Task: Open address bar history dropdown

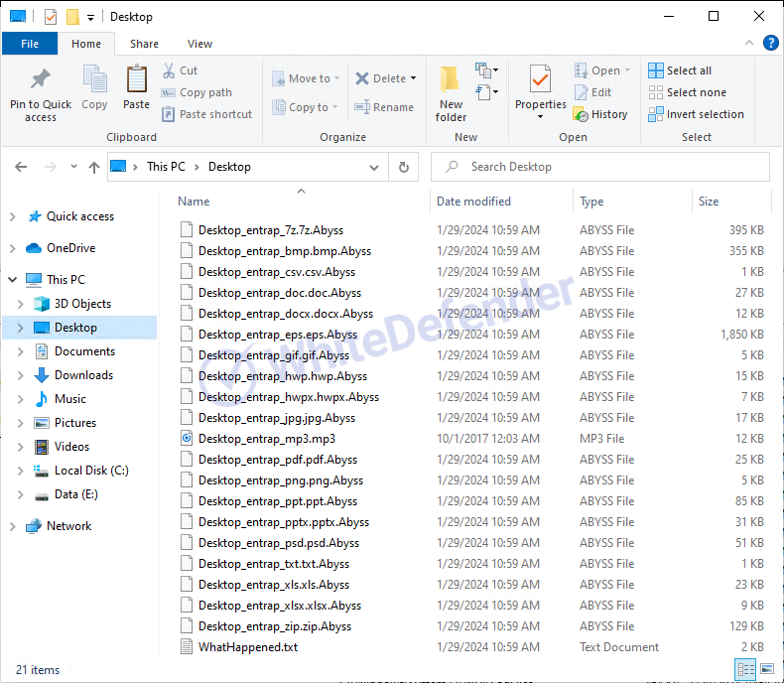Action: click(373, 167)
